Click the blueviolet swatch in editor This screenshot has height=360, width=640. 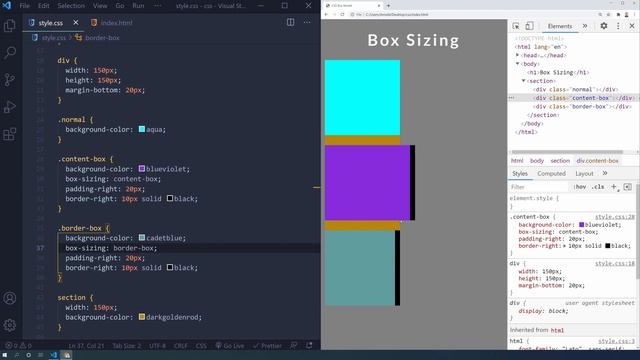pos(142,169)
